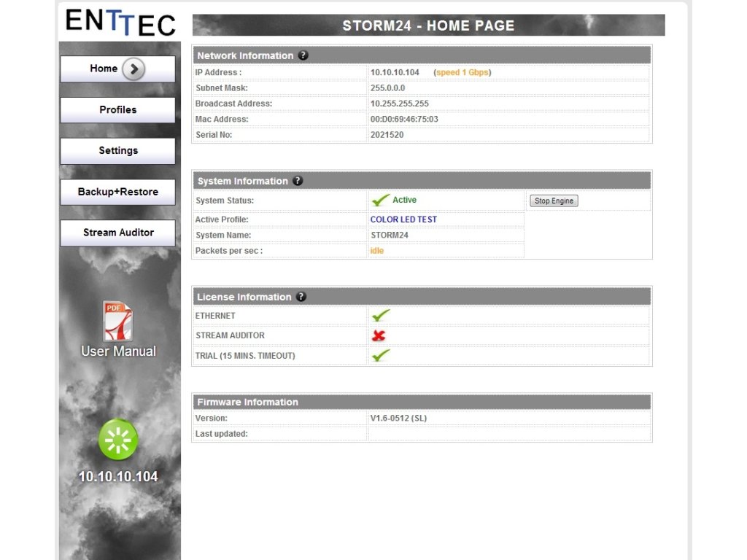Viewport: 747px width, 560px height.
Task: Open help icon beside System Information
Action: click(x=298, y=181)
